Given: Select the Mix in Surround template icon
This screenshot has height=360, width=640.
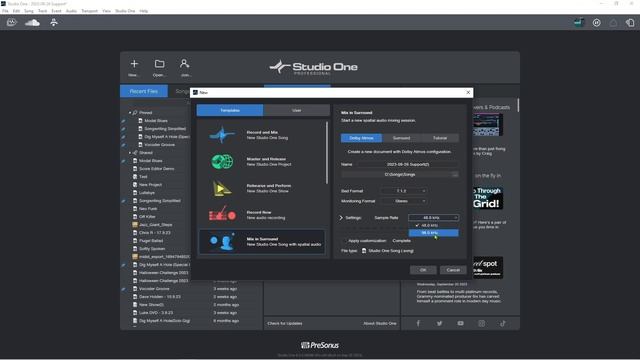Looking at the screenshot, I should 222,242.
